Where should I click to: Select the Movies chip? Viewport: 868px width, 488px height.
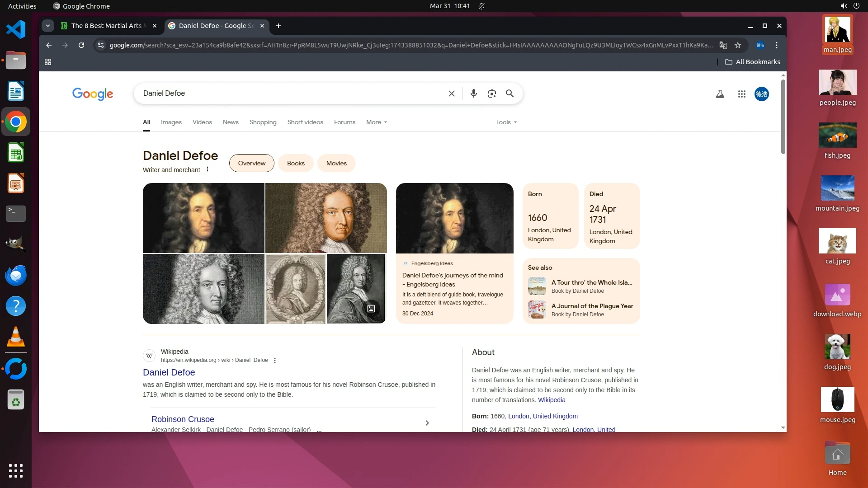tap(336, 163)
